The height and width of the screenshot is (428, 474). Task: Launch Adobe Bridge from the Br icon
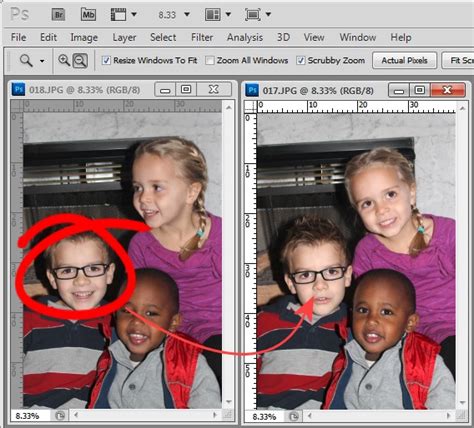(x=58, y=15)
